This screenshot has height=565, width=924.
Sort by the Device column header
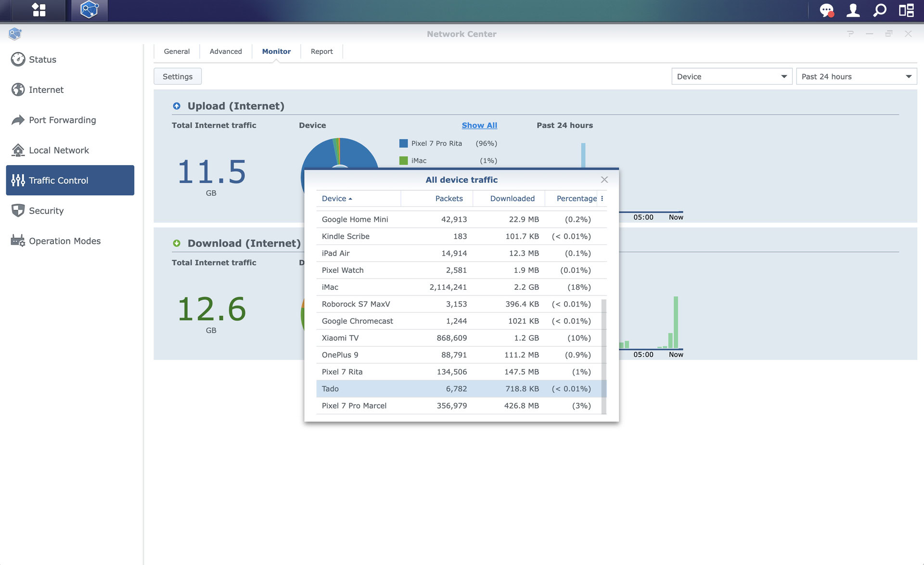tap(358, 198)
